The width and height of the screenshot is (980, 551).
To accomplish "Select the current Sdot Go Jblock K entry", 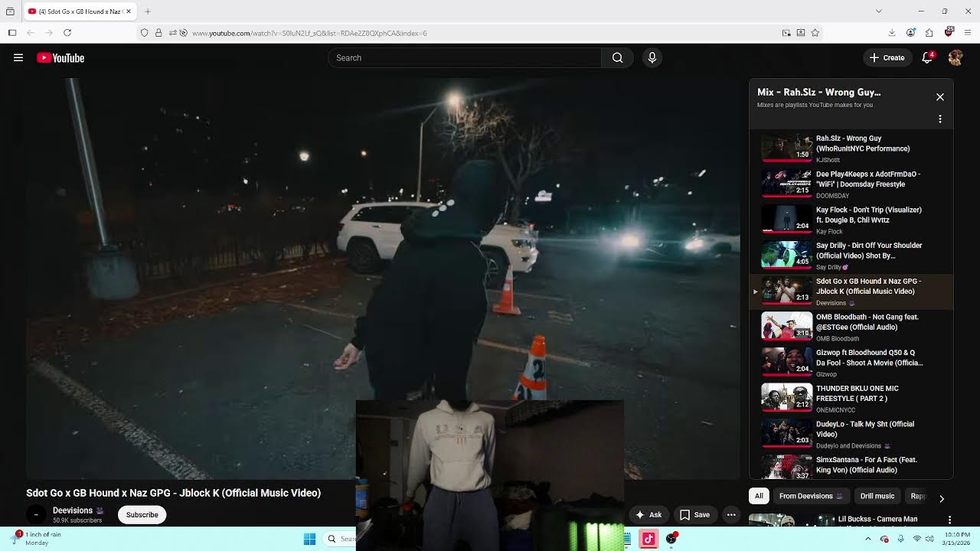I will tap(850, 292).
